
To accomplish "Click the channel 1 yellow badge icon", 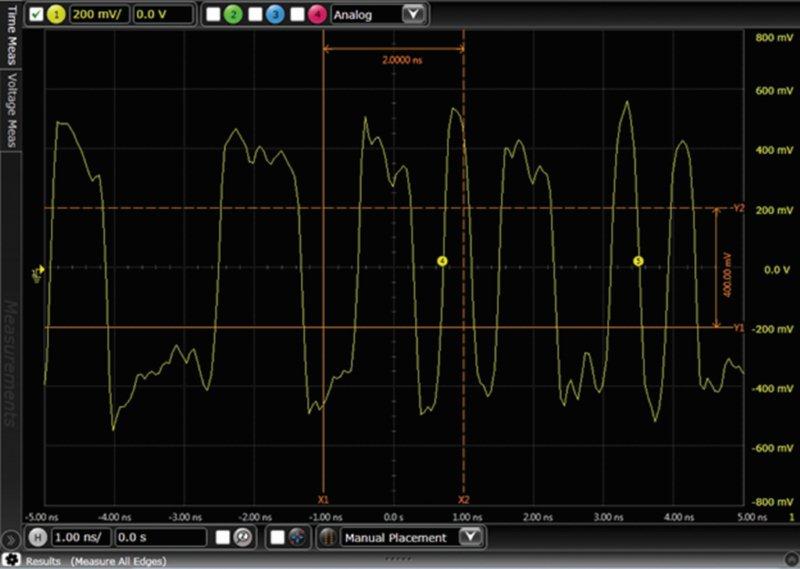I will [57, 15].
